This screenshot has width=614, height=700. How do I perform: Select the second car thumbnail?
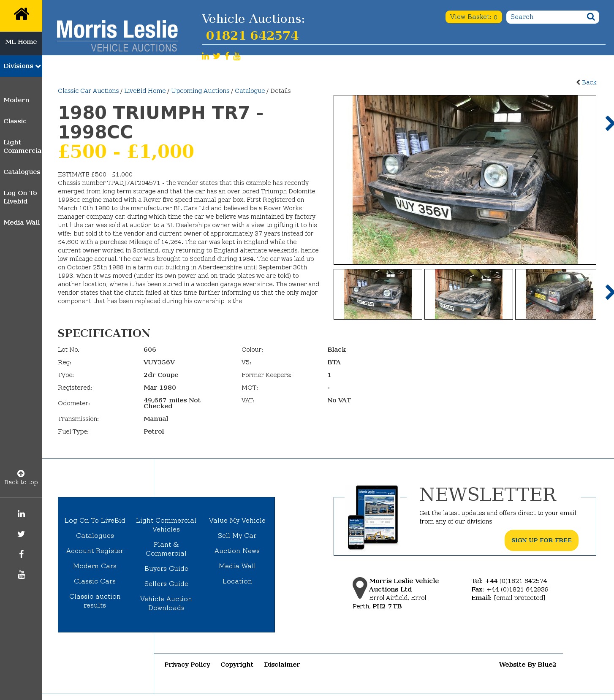tap(469, 294)
